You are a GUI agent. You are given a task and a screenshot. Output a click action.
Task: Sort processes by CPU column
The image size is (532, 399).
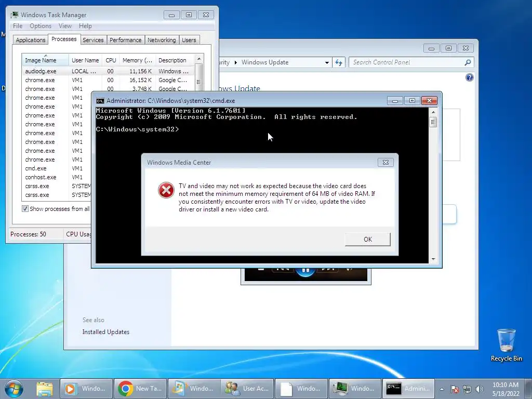click(x=111, y=60)
